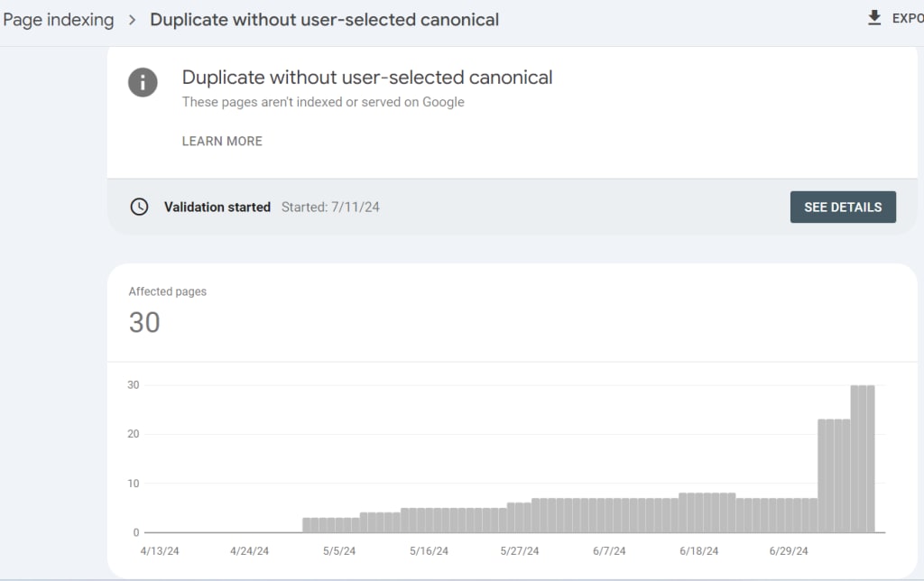This screenshot has height=581, width=924.
Task: Click the "Started: 7/11/24" date text
Action: click(x=330, y=207)
